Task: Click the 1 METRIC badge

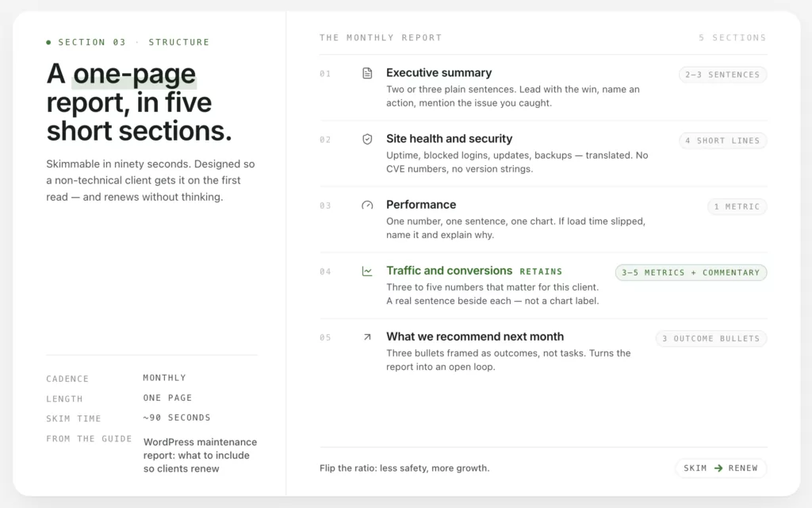Action: click(x=737, y=206)
